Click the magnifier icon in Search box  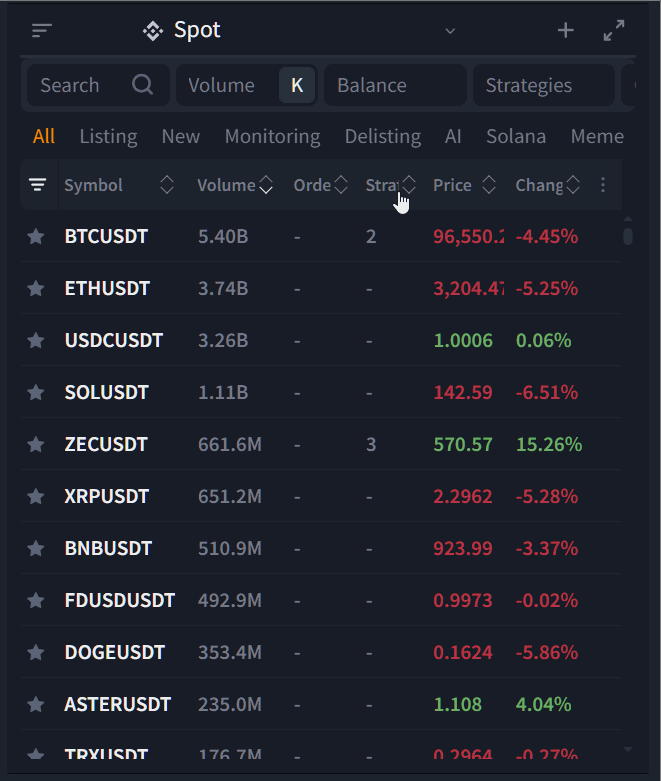142,85
